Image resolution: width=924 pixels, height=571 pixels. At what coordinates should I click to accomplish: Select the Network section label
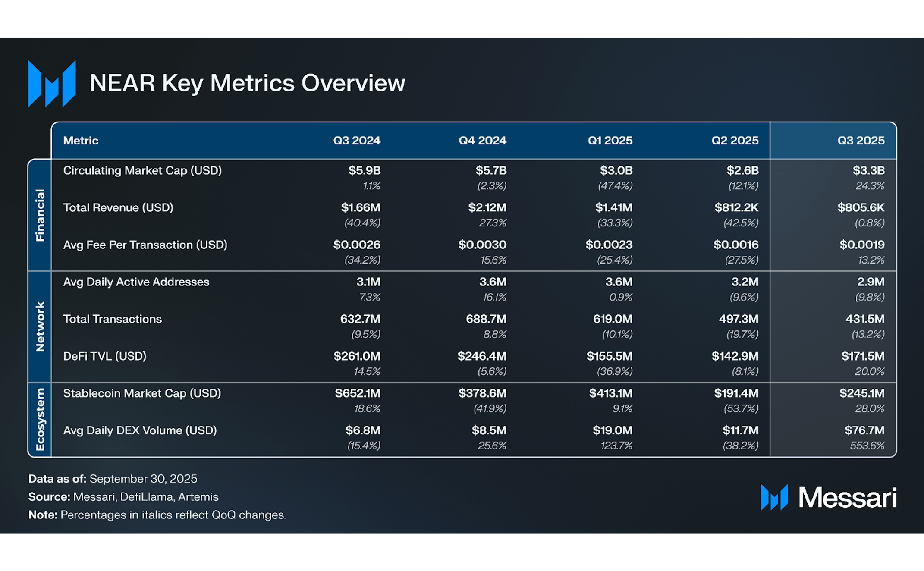(x=40, y=326)
